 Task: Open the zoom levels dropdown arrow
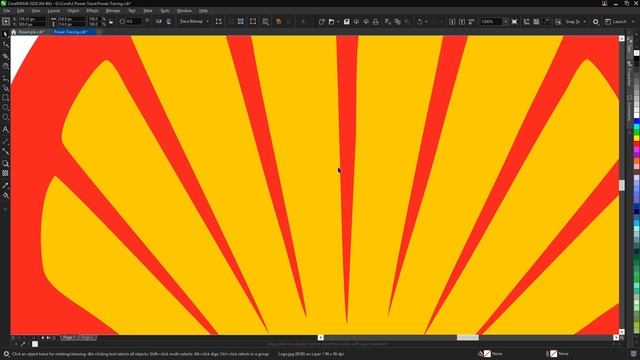[505, 21]
